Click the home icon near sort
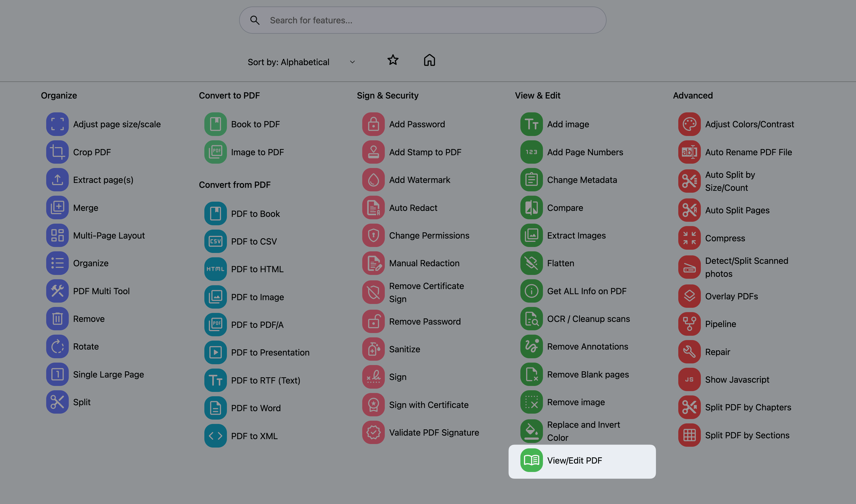 (x=429, y=60)
